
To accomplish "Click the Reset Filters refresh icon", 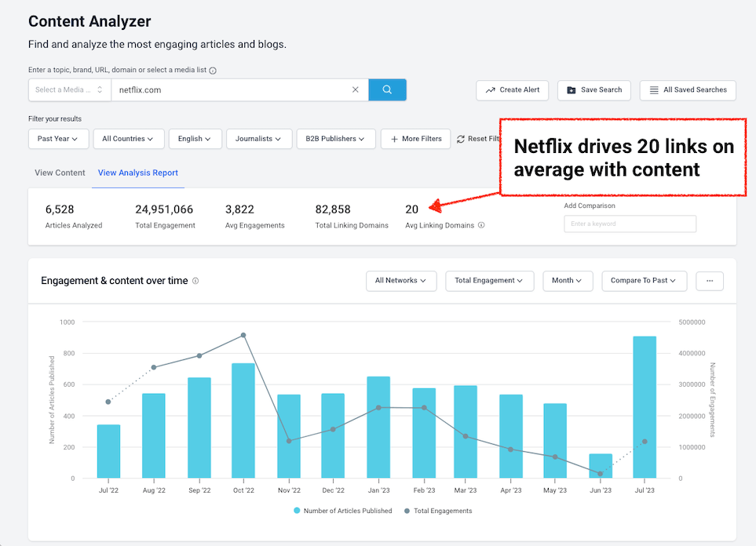I will point(461,139).
